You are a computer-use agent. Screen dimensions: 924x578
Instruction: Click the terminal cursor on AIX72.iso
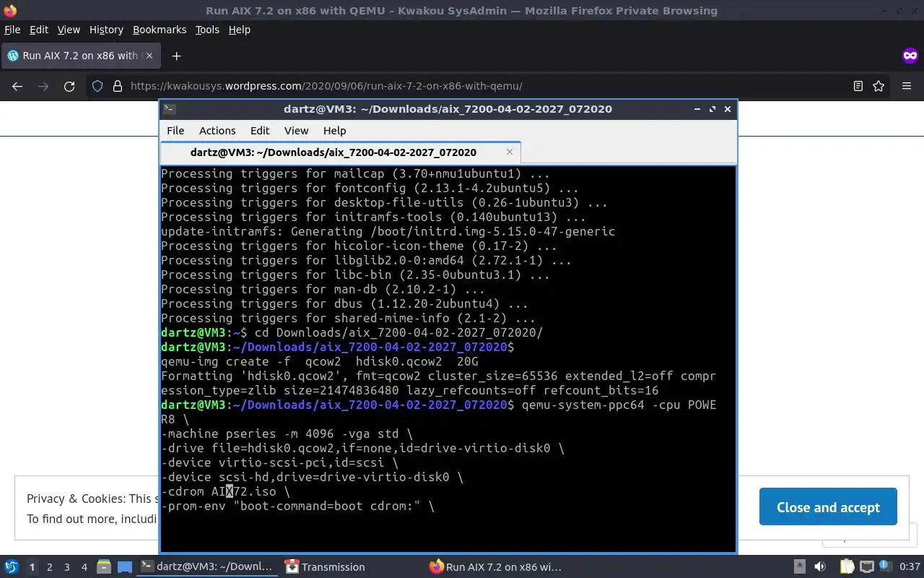pos(230,491)
